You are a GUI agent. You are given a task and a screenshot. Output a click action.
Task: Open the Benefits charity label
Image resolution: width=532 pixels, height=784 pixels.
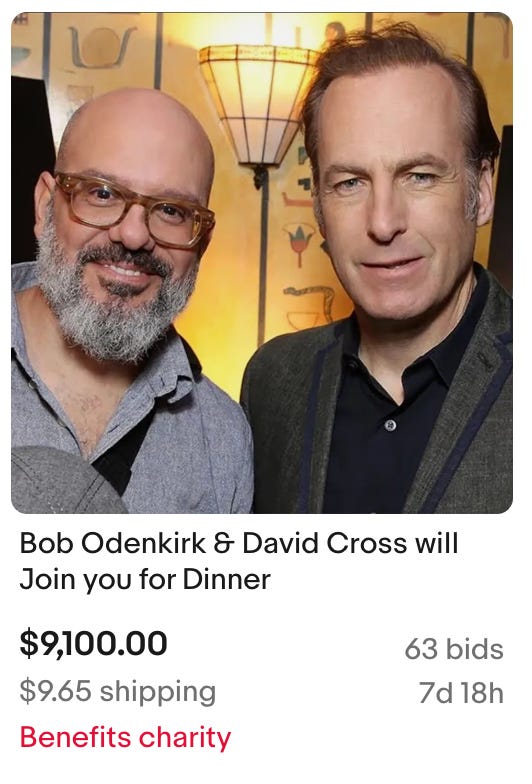point(125,738)
